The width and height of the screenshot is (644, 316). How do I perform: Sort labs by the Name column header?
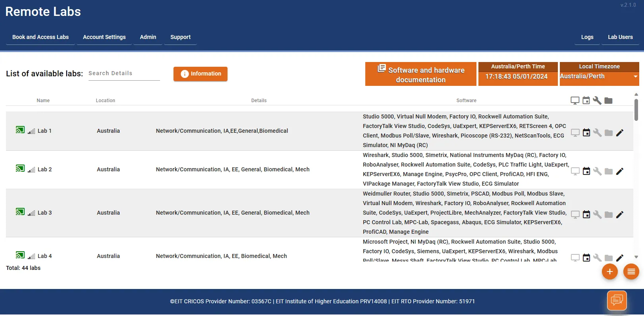click(x=43, y=101)
